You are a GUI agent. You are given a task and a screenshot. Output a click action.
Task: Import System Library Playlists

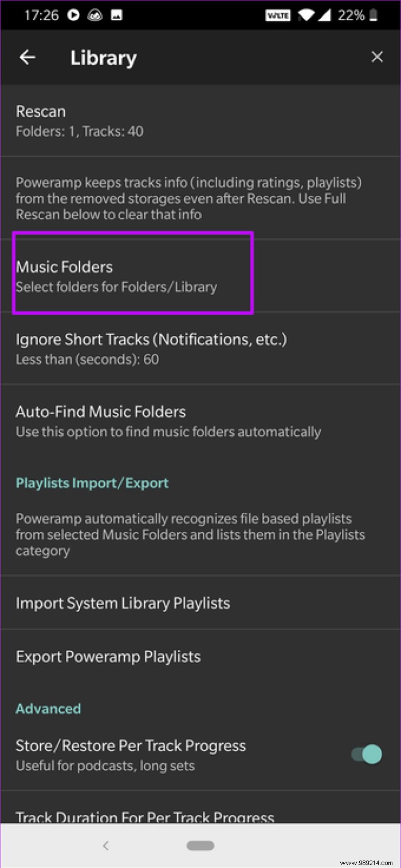[124, 602]
